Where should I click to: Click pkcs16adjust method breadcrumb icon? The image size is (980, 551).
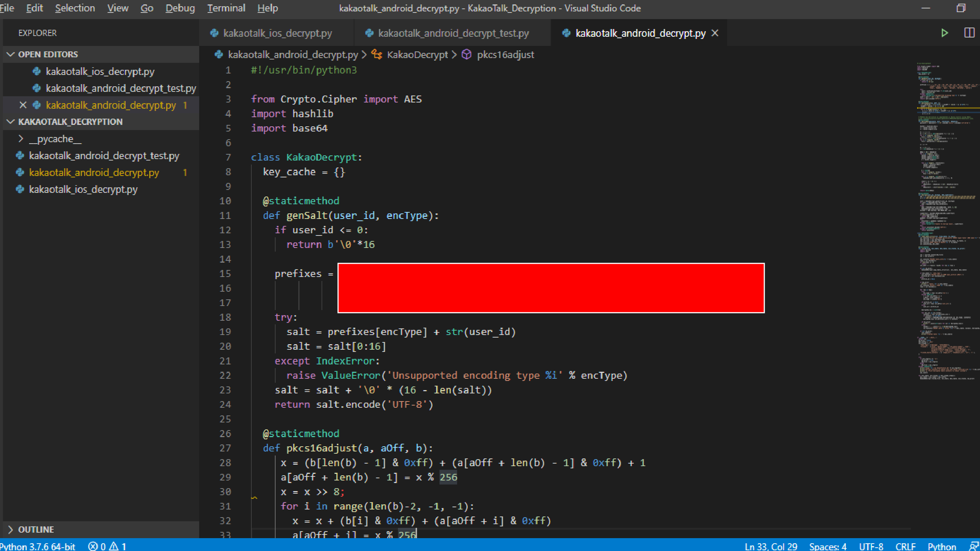click(x=466, y=54)
